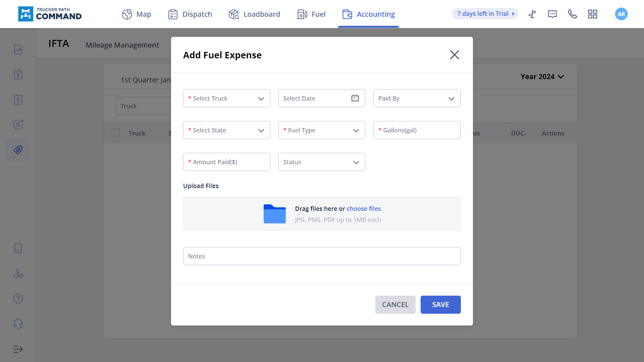Expand the Status dropdown
This screenshot has height=362, width=644.
pyautogui.click(x=322, y=162)
